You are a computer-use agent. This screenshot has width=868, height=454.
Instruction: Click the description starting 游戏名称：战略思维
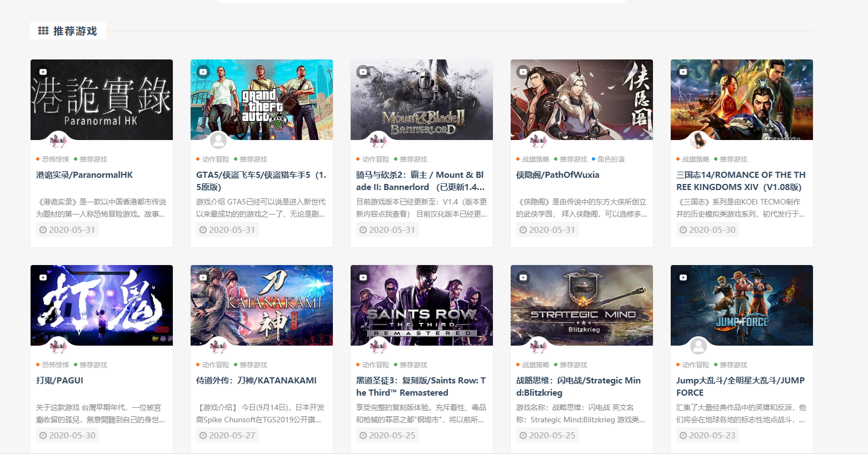(x=581, y=413)
